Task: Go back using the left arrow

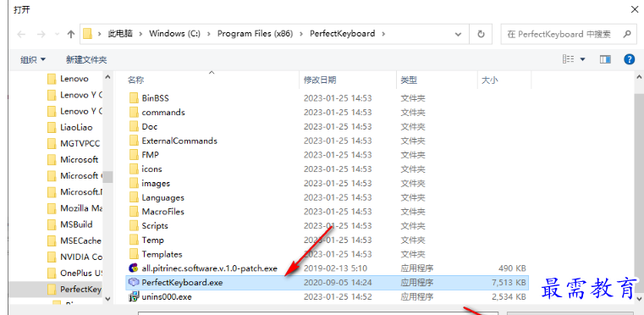Action: 21,35
